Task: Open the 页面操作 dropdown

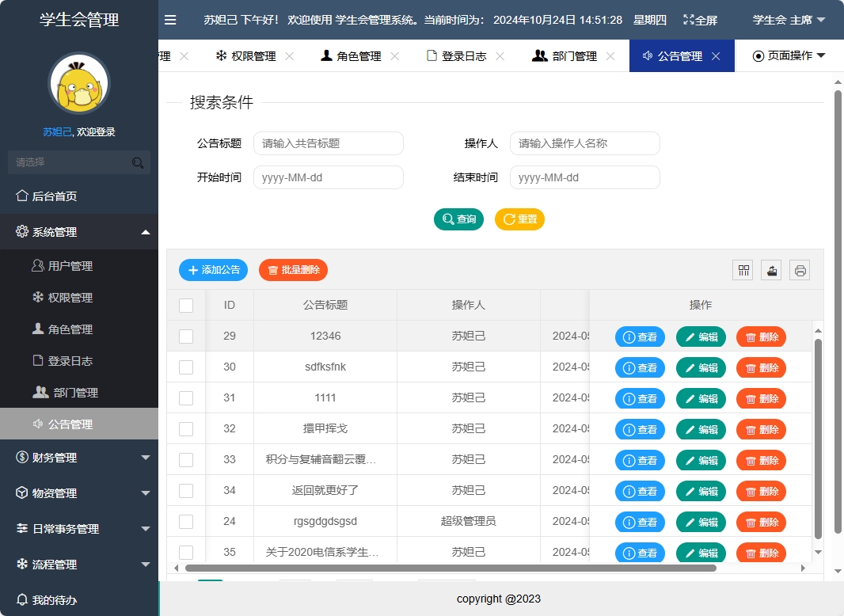Action: coord(792,55)
